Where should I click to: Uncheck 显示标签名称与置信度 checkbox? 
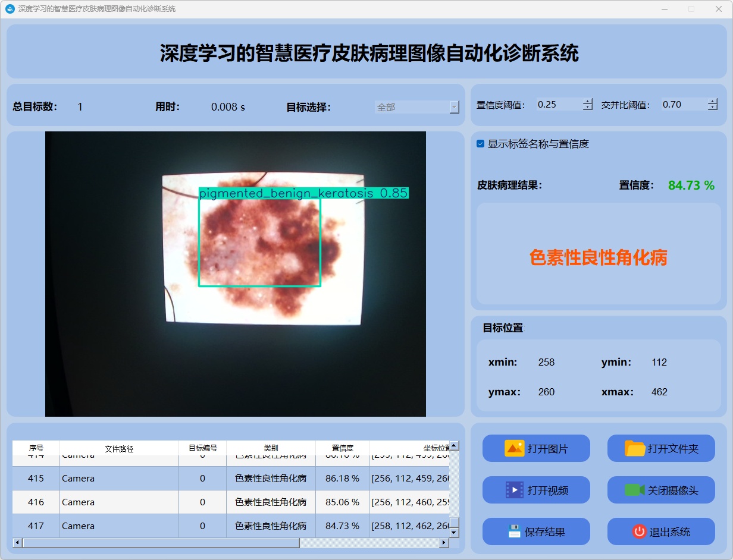481,144
